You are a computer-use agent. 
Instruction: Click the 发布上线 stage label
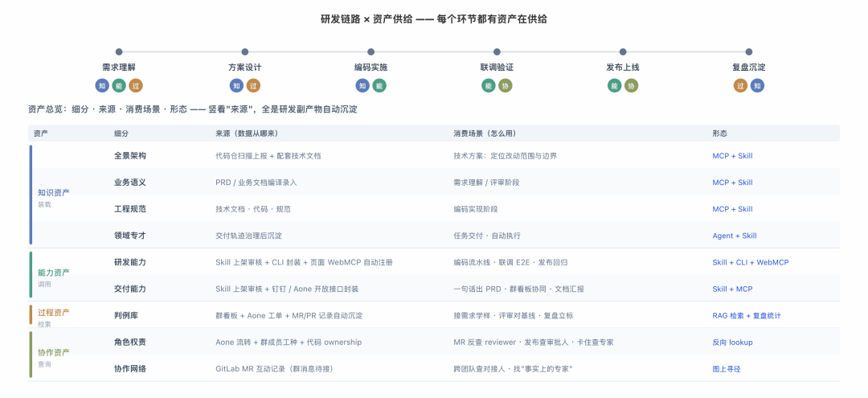tap(623, 68)
